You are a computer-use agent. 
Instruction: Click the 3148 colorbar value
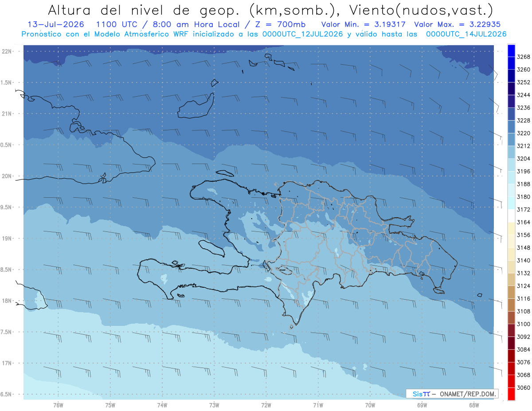tap(524, 247)
